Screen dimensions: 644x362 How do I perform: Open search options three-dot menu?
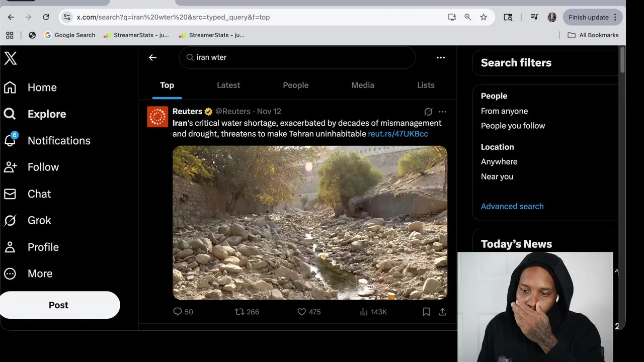[441, 57]
